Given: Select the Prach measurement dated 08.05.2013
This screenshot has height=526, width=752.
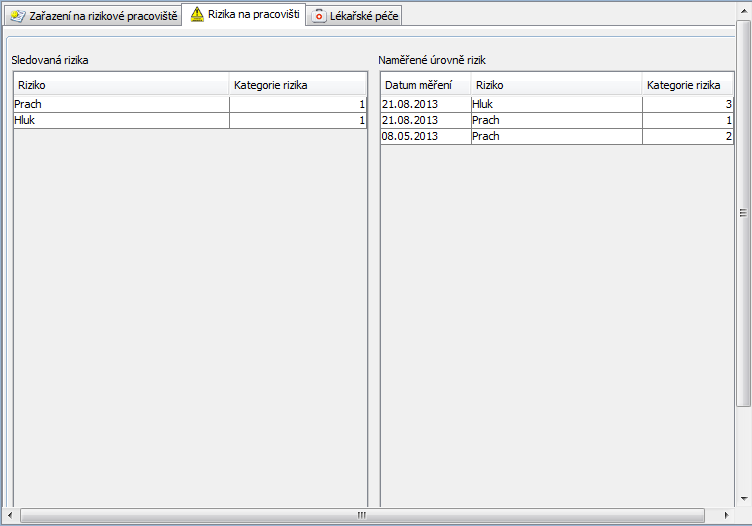Looking at the screenshot, I should click(x=555, y=136).
